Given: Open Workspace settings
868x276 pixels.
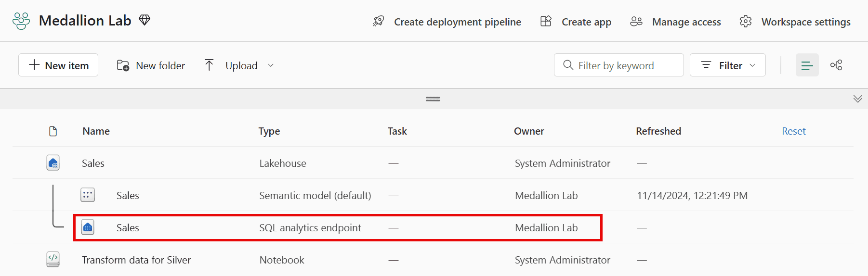Looking at the screenshot, I should 795,22.
